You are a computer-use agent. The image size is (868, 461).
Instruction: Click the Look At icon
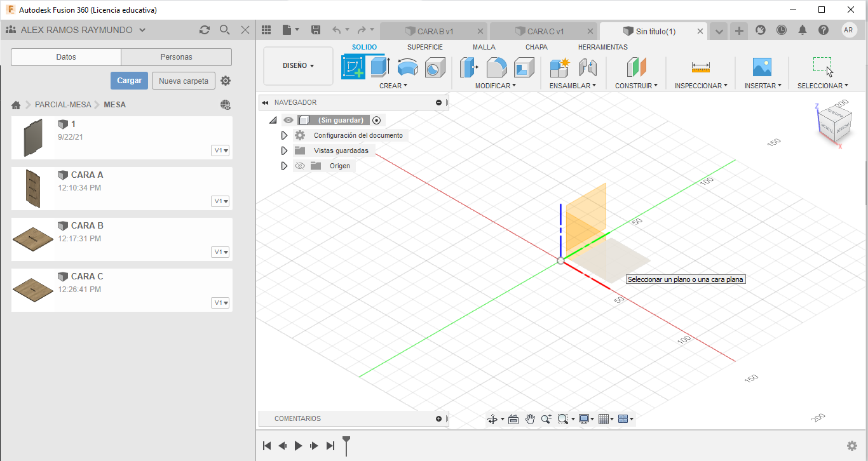point(513,419)
